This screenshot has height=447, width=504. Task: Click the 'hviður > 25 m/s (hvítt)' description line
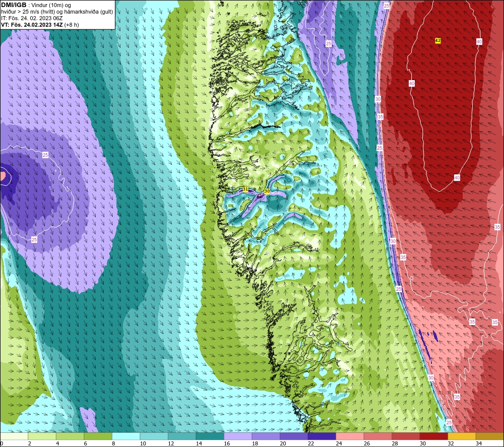point(57,12)
